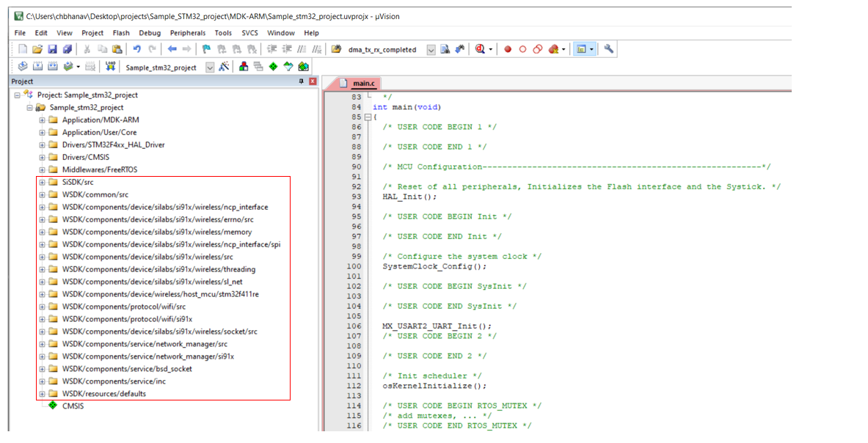Screen dimensions: 868x443
Task: Pin the Project window with the pin icon
Action: click(302, 81)
